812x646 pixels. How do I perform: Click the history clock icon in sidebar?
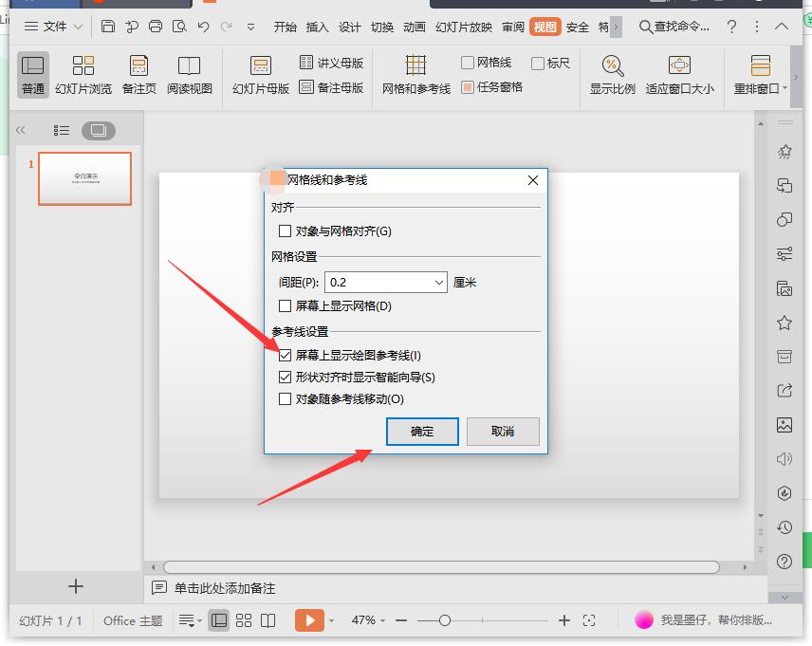(x=784, y=527)
